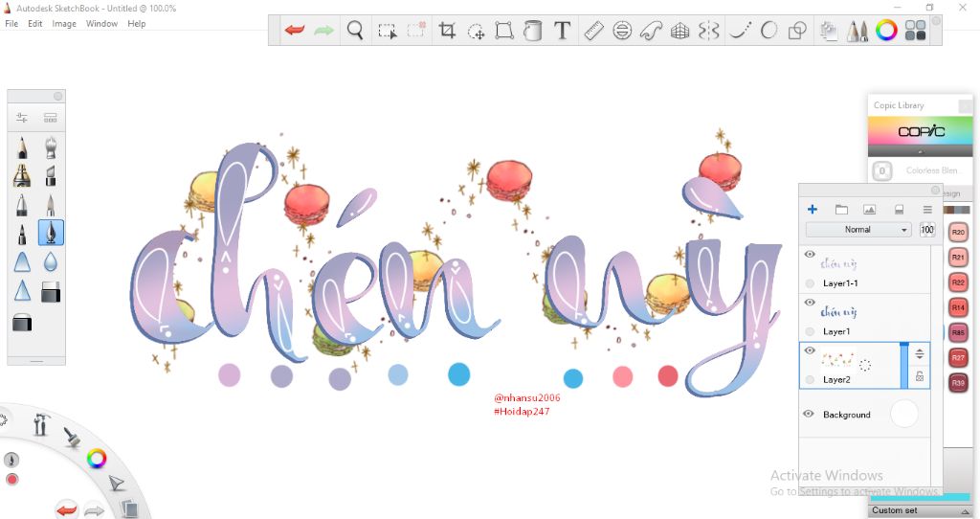
Task: Enable the Ruler guide tool
Action: 593,31
